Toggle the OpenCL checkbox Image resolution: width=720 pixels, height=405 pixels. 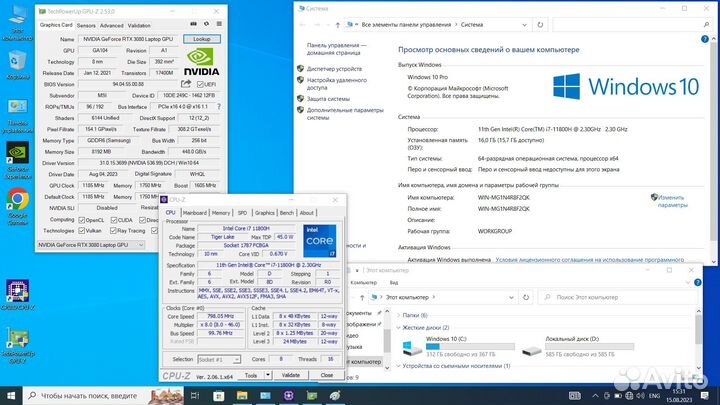click(x=82, y=220)
